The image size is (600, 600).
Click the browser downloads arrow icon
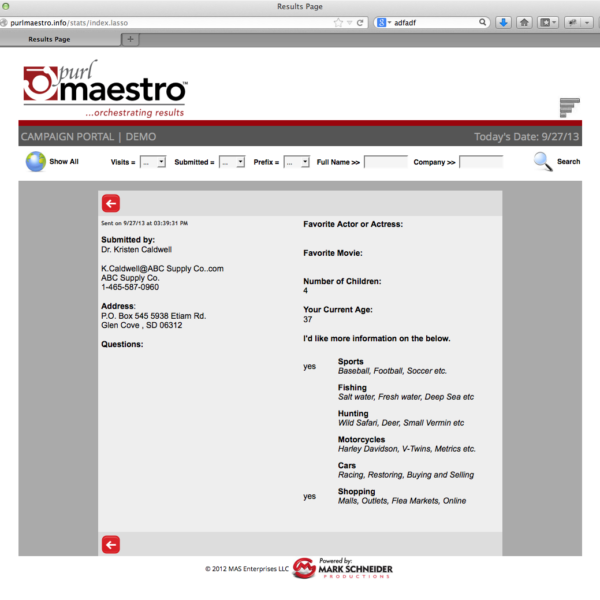pos(503,22)
